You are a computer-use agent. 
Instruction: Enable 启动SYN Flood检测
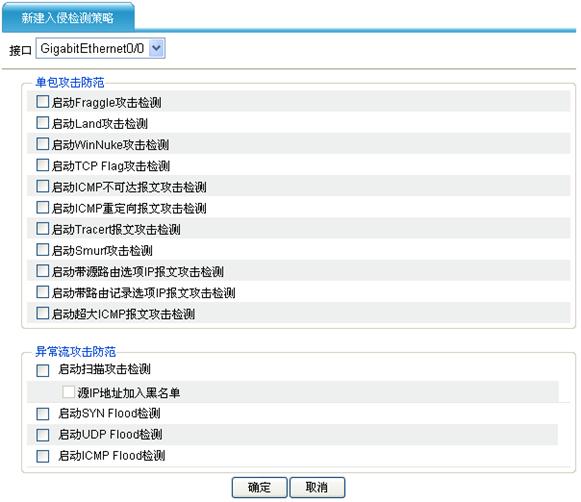43,414
